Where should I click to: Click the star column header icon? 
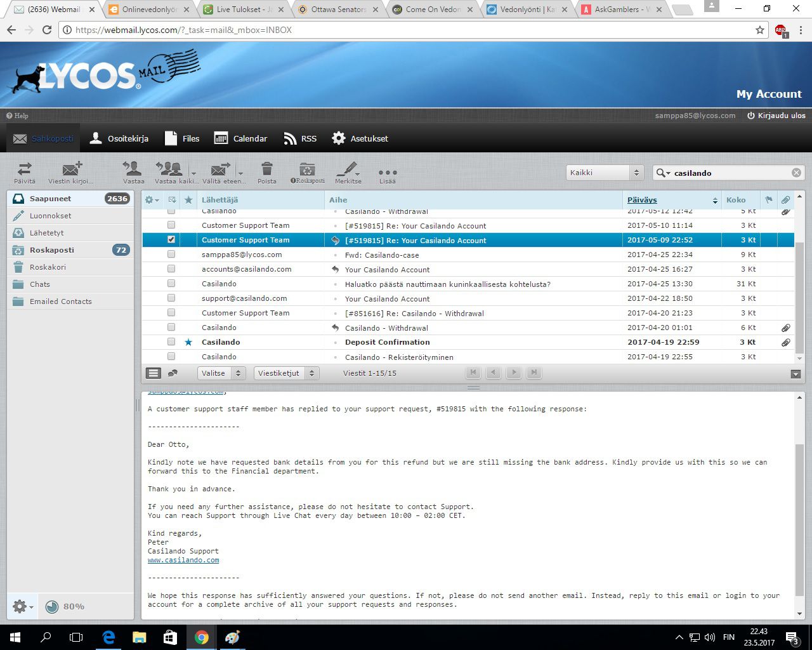click(188, 200)
